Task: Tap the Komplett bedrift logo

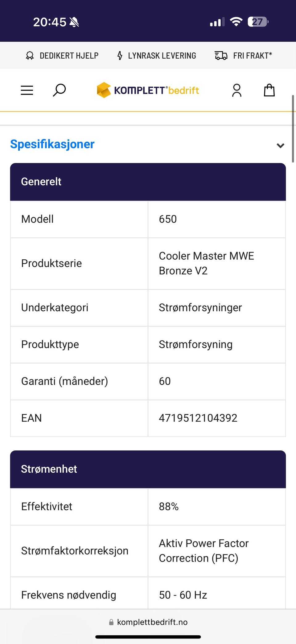Action: click(148, 90)
